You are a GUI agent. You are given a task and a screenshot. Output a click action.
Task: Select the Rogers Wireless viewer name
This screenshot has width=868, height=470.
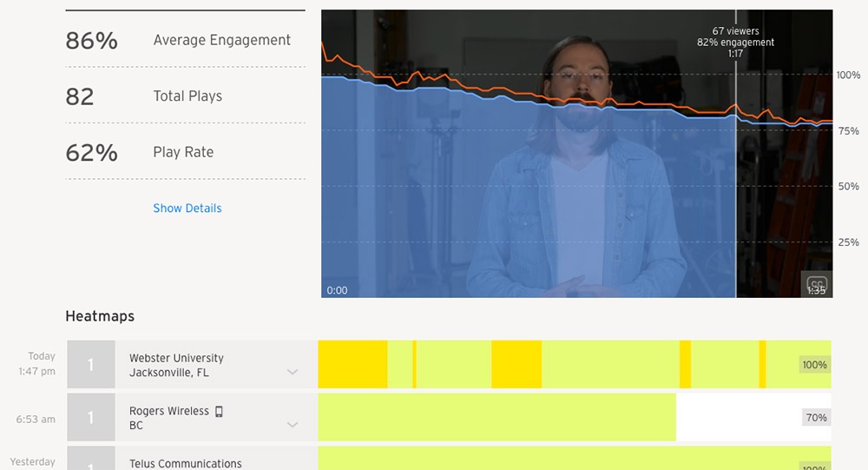click(169, 411)
